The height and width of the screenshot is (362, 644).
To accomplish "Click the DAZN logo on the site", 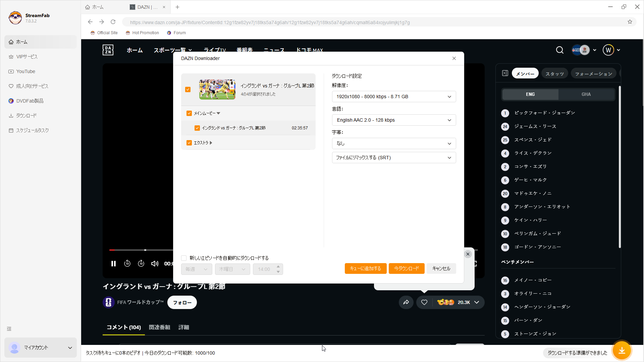I will point(108,50).
